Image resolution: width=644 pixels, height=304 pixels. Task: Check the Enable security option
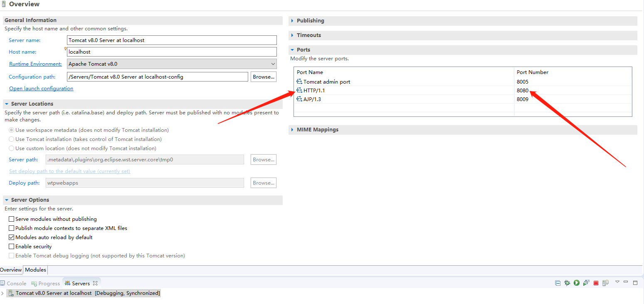click(12, 247)
